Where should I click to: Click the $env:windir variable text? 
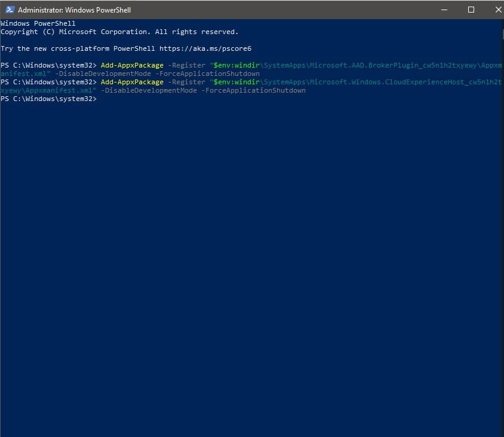click(235, 65)
